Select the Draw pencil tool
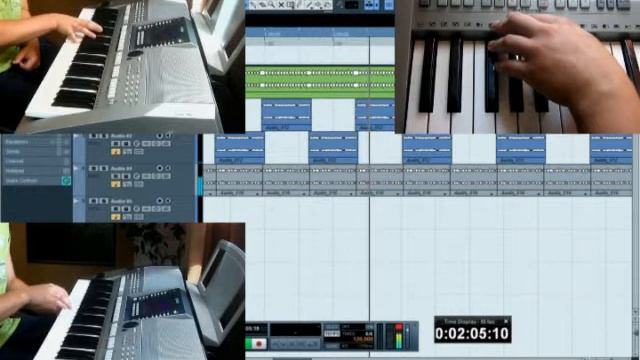Screen dimensions: 640x360 [x=300, y=5]
